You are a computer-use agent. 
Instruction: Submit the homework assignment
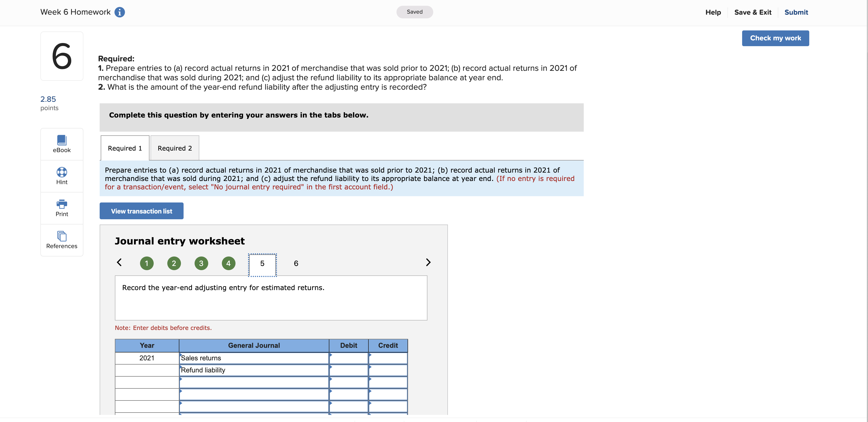click(x=796, y=12)
